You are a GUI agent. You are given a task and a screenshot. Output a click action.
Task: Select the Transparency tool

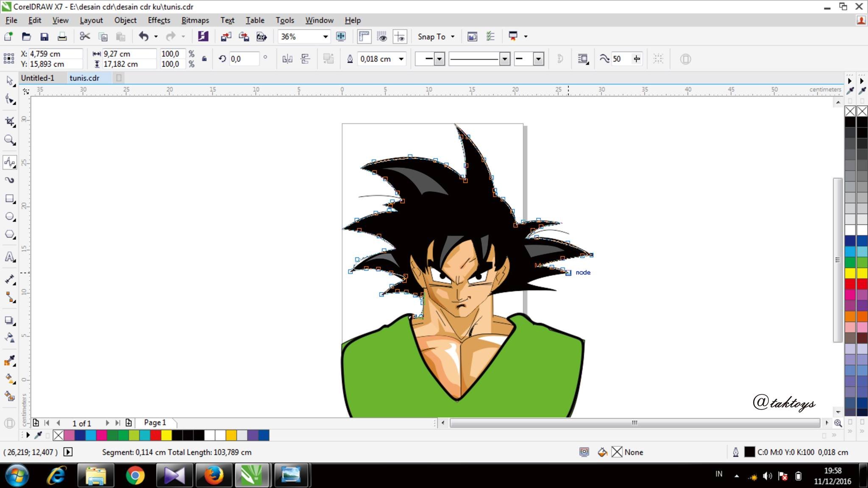click(9, 337)
